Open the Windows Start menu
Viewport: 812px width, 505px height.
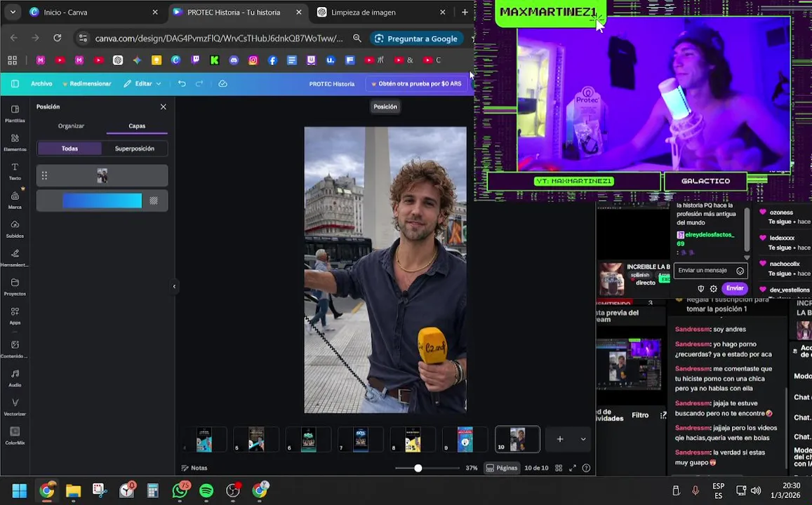19,490
